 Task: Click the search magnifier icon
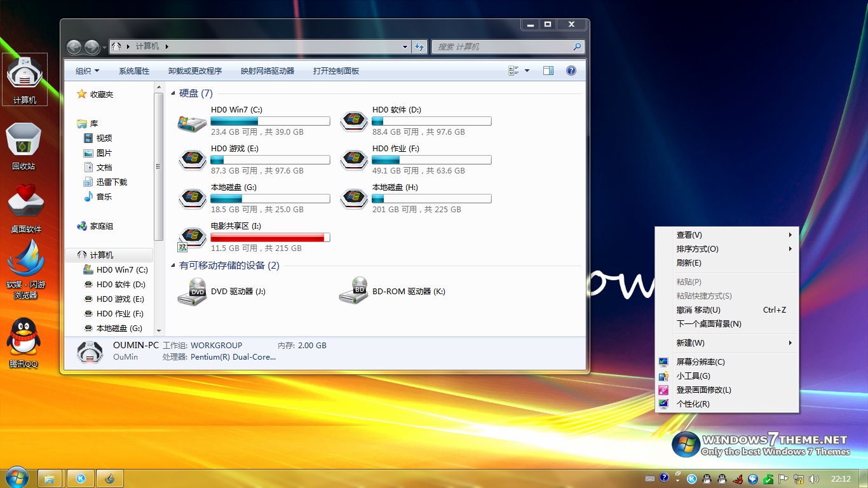pos(577,47)
